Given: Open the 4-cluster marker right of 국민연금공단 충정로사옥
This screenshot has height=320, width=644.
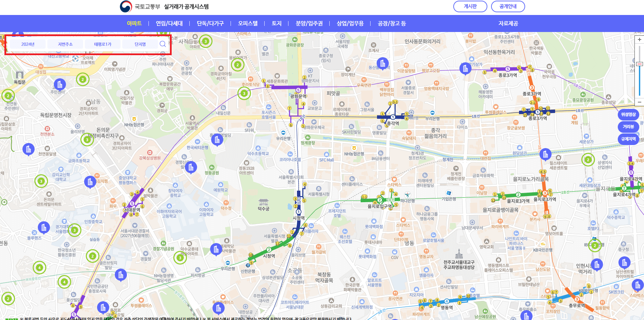Looking at the screenshot, I should pos(64,282).
